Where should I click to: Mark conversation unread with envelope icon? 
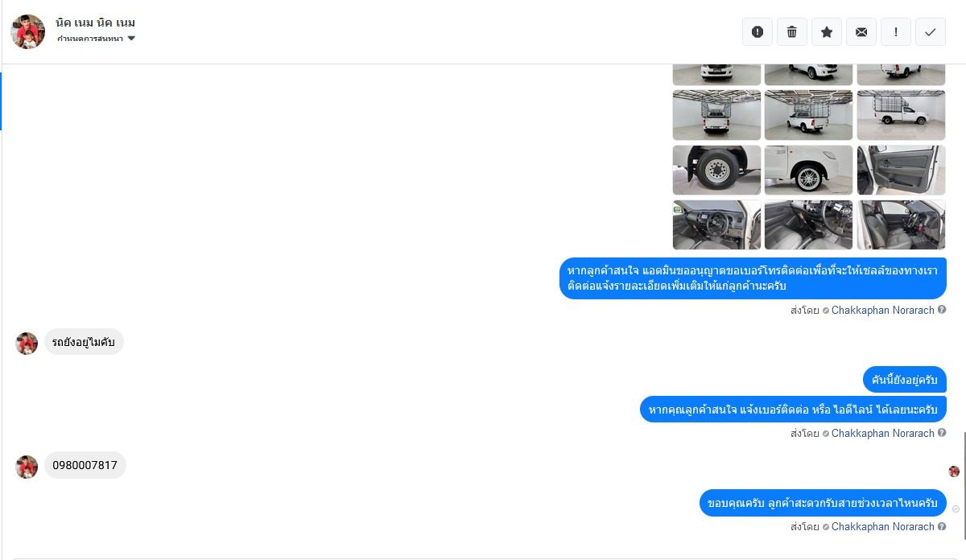tap(861, 32)
